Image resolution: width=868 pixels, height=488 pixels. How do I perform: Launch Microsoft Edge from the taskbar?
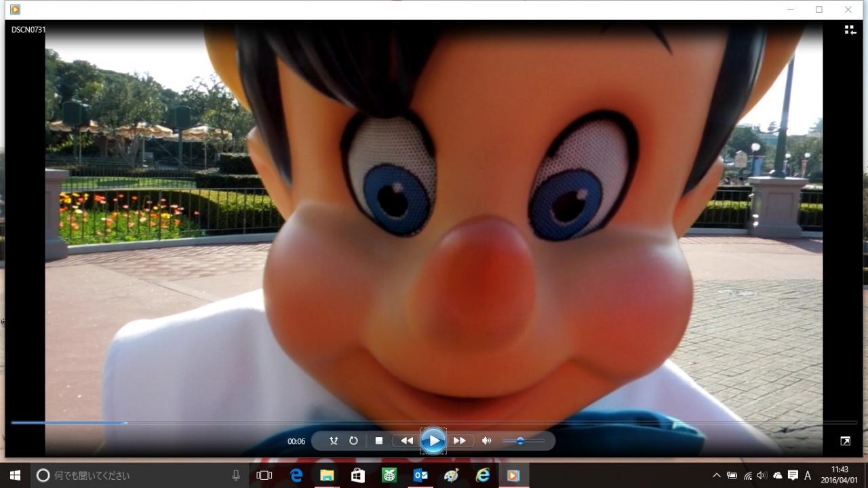(296, 475)
